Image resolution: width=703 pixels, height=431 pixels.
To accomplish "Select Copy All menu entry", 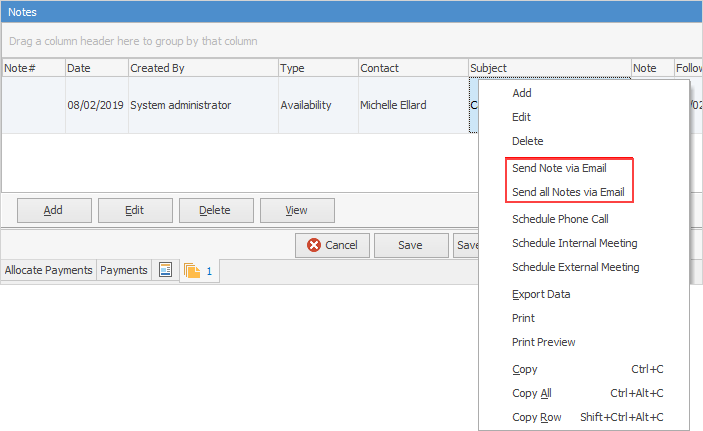I will pos(584,393).
